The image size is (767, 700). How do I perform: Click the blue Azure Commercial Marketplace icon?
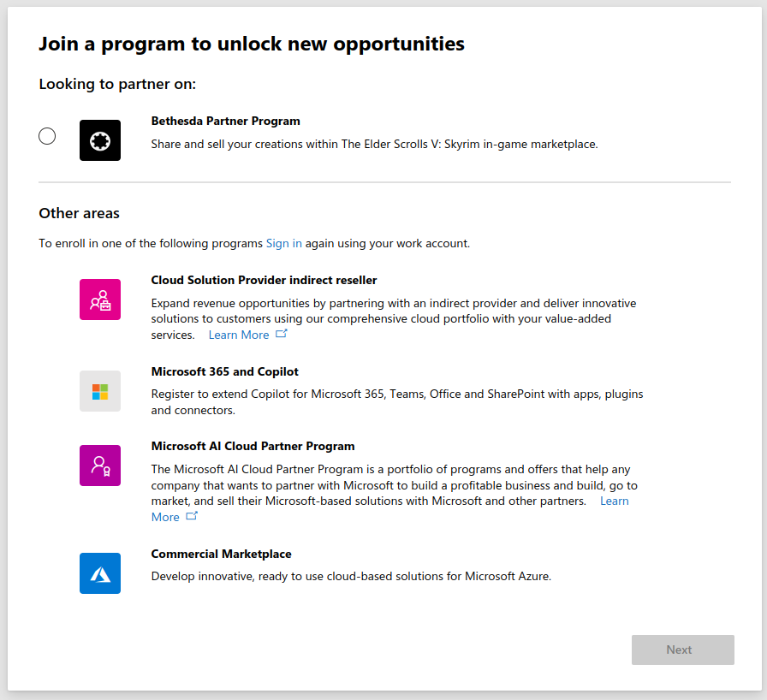(x=100, y=573)
